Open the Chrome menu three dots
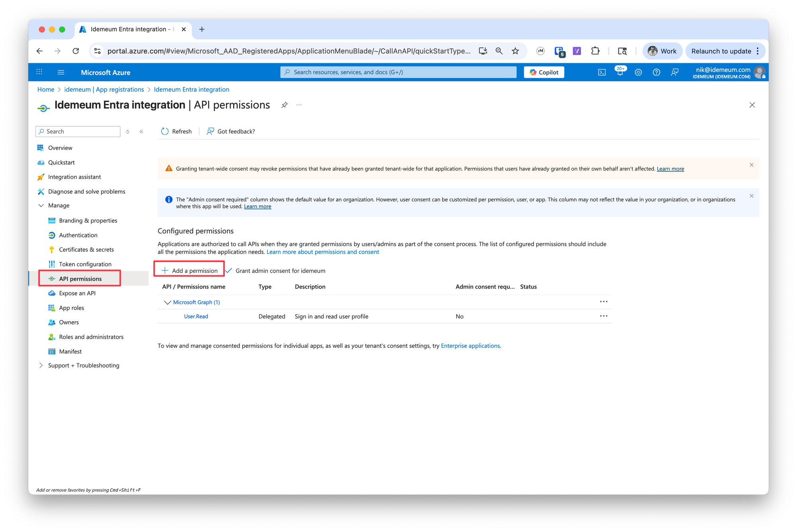797x532 pixels. click(x=758, y=51)
